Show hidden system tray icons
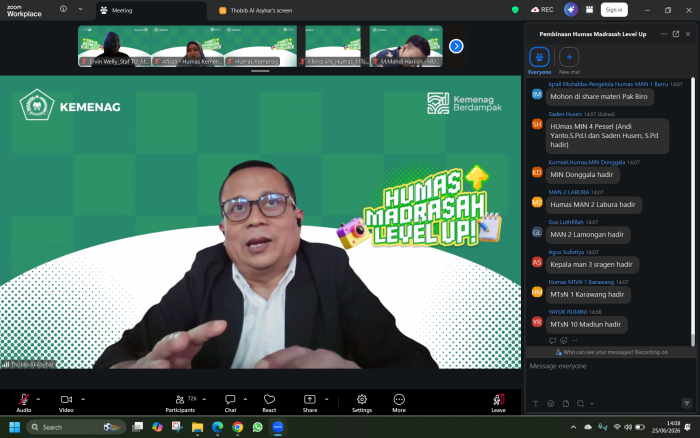Screen dimensions: 700x438 pos(573,427)
